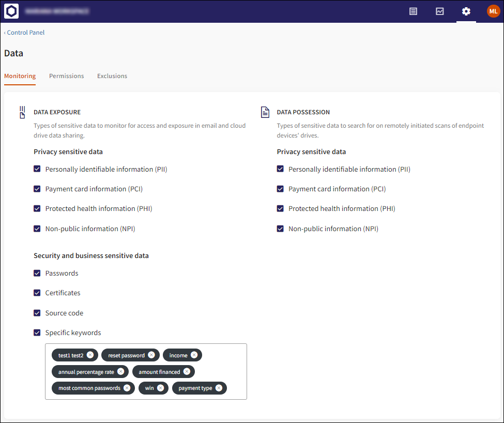Image resolution: width=504 pixels, height=423 pixels.
Task: Remove the 'reset password' keyword tag
Action: click(x=151, y=355)
